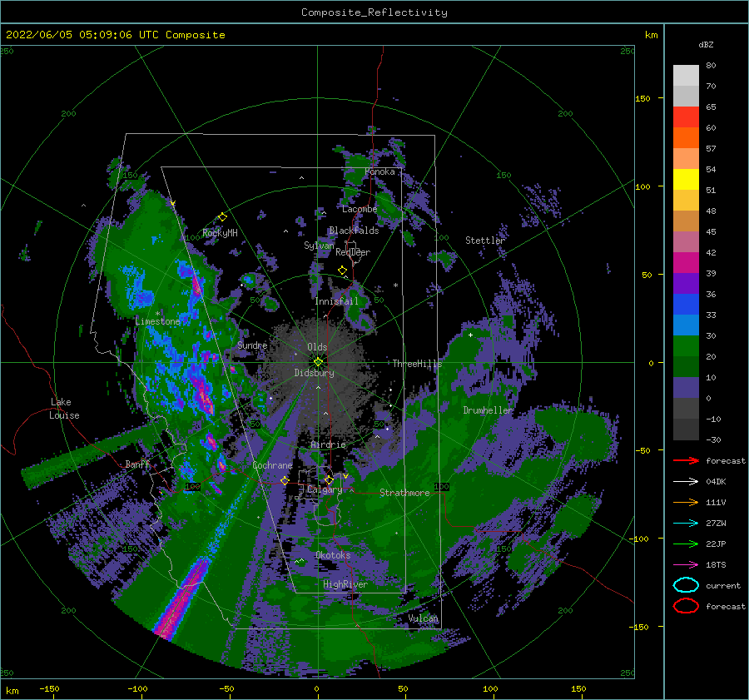Click the Lake Louise label

(x=65, y=409)
